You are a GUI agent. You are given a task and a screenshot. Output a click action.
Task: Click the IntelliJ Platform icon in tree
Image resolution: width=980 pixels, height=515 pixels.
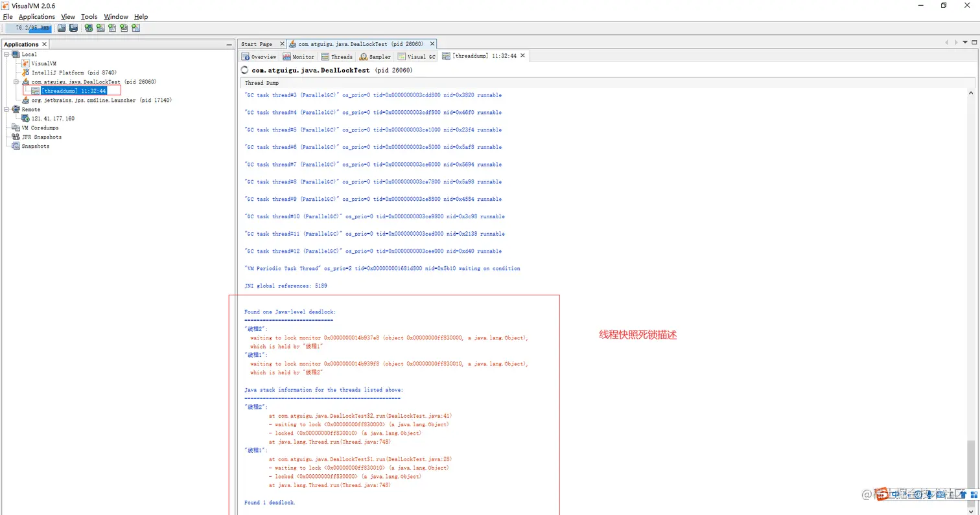pos(26,73)
